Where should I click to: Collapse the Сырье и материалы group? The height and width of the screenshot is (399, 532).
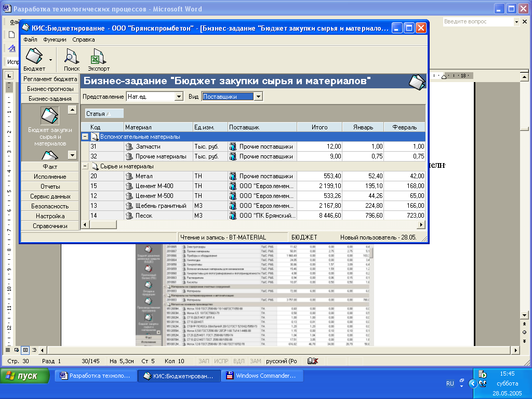pyautogui.click(x=85, y=166)
